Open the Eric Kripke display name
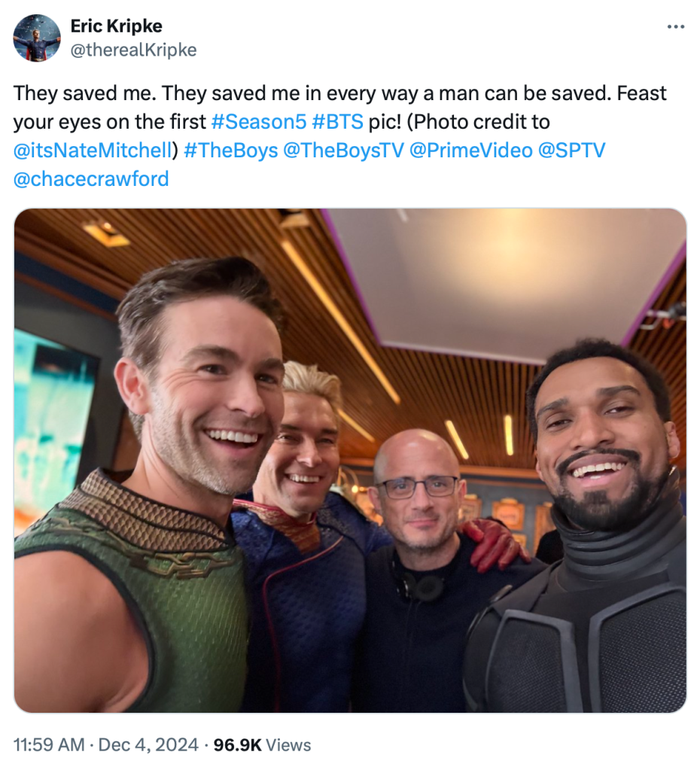The width and height of the screenshot is (700, 770). click(x=116, y=26)
